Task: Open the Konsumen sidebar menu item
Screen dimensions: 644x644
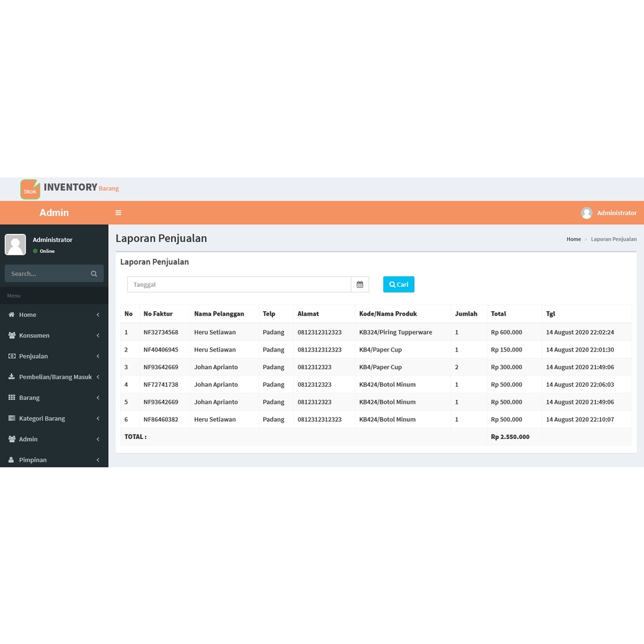Action: (54, 335)
